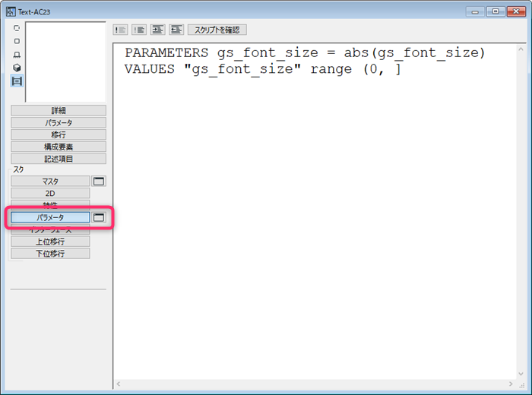The image size is (532, 395).
Task: Click the editor's vertical scroll up arrow
Action: [521, 49]
